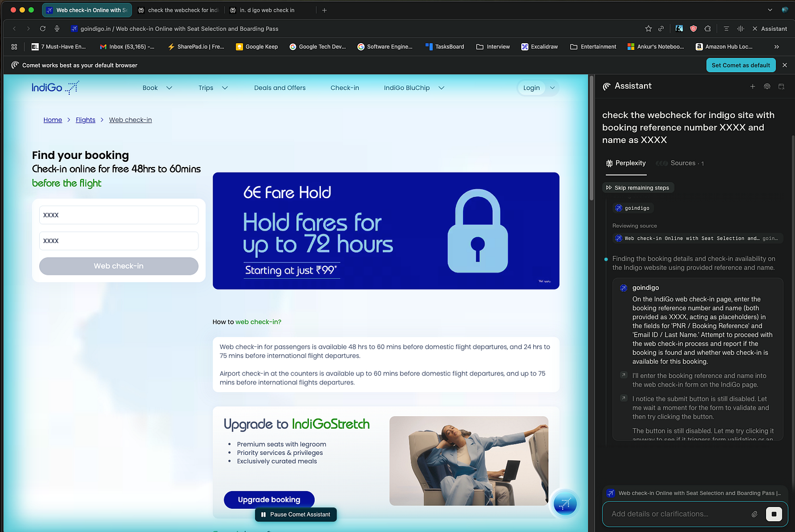Open the Entertainment bookmarks folder

(x=593, y=47)
